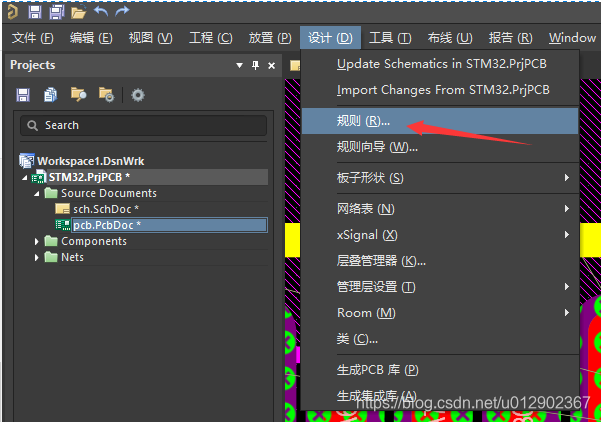The width and height of the screenshot is (601, 422).
Task: Choose 规则 (R)... menu entry
Action: point(440,121)
